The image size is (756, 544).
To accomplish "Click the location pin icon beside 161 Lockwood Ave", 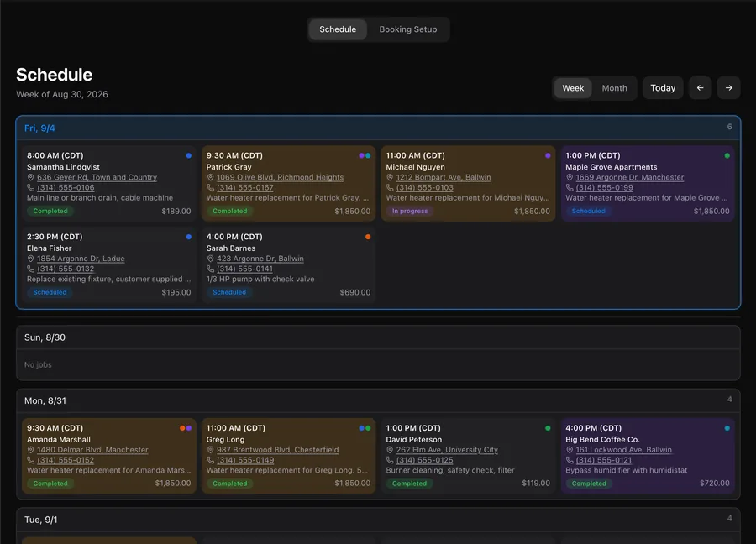I will pyautogui.click(x=570, y=450).
